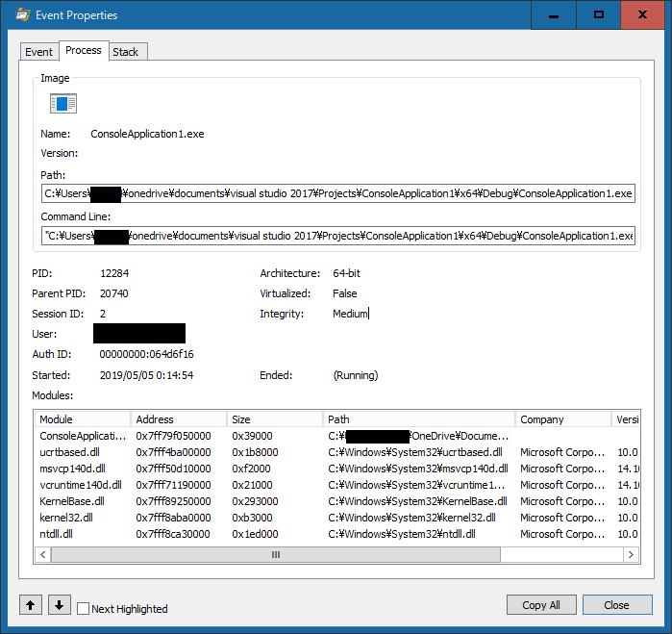Select the ucrtbased.dll module row
The image size is (672, 634).
[336, 452]
